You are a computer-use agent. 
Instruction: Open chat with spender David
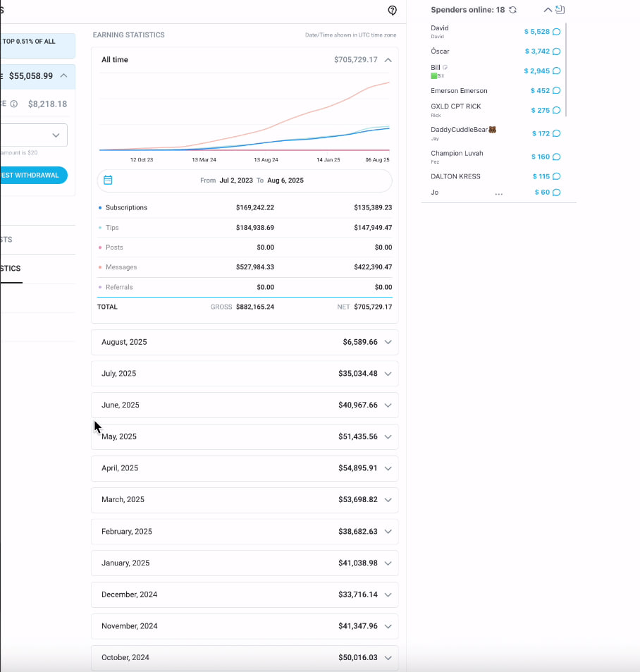556,32
